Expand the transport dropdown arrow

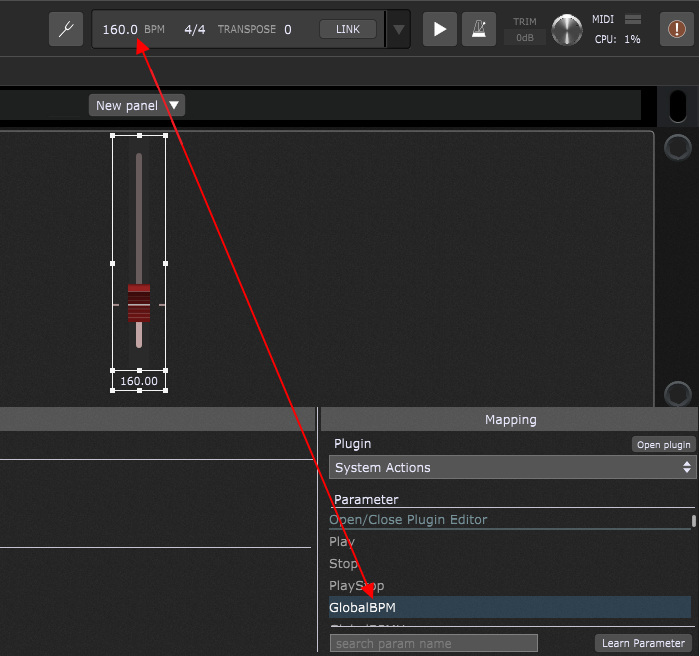[399, 29]
